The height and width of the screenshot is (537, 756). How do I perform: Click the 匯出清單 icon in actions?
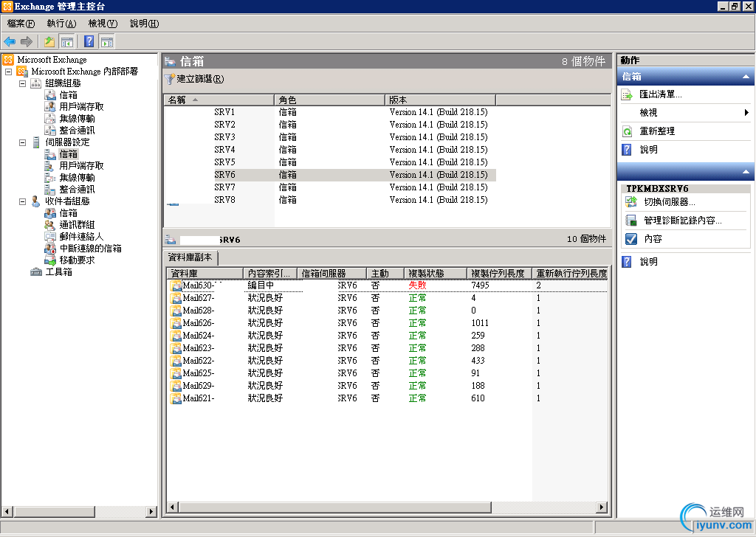coord(627,94)
